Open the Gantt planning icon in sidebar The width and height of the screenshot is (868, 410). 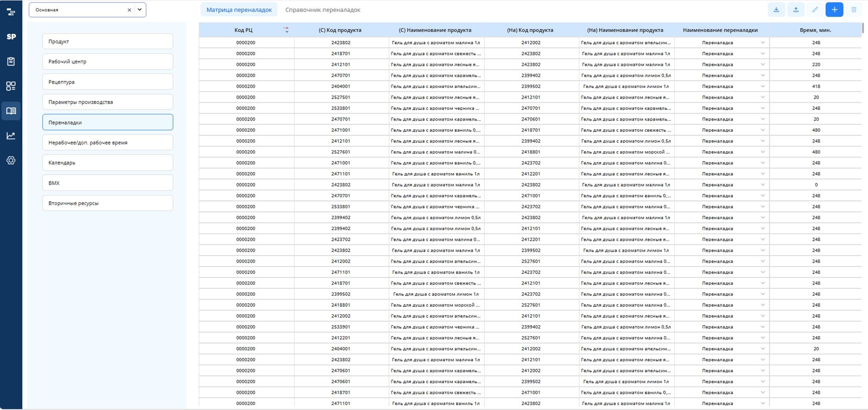[11, 12]
